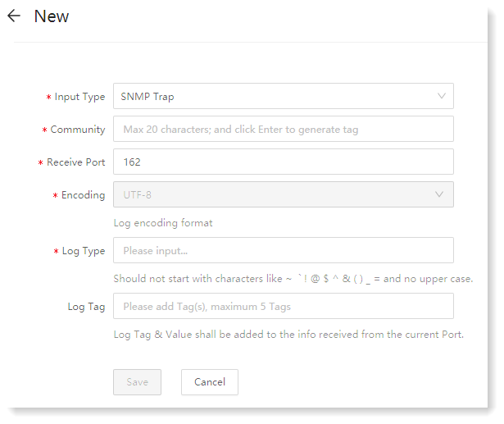Screen dimensions: 504x424
Task: Click the Community field label
Action: point(78,130)
